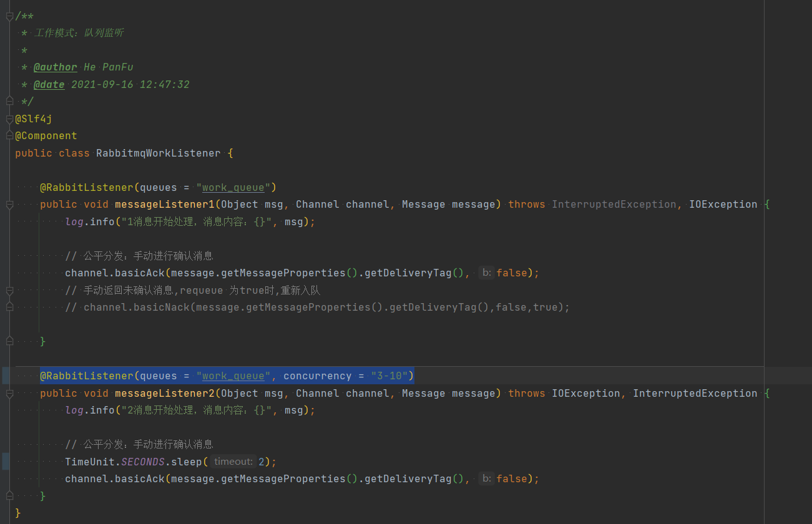Click the fold marker beside @Component

click(x=9, y=135)
